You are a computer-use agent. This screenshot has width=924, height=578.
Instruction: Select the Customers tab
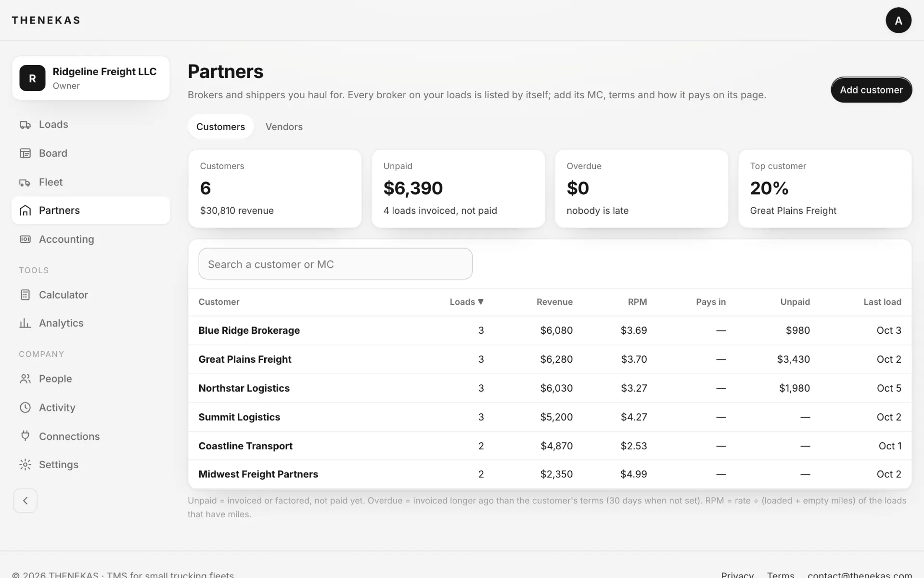point(220,127)
